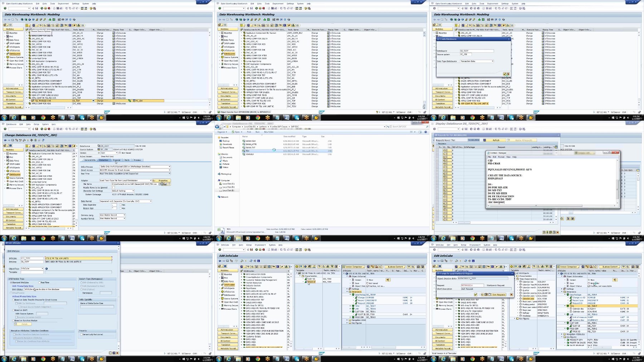Image resolution: width=644 pixels, height=362 pixels.
Task: Open DataSource menu in Change DataSource window
Action: click(x=11, y=124)
